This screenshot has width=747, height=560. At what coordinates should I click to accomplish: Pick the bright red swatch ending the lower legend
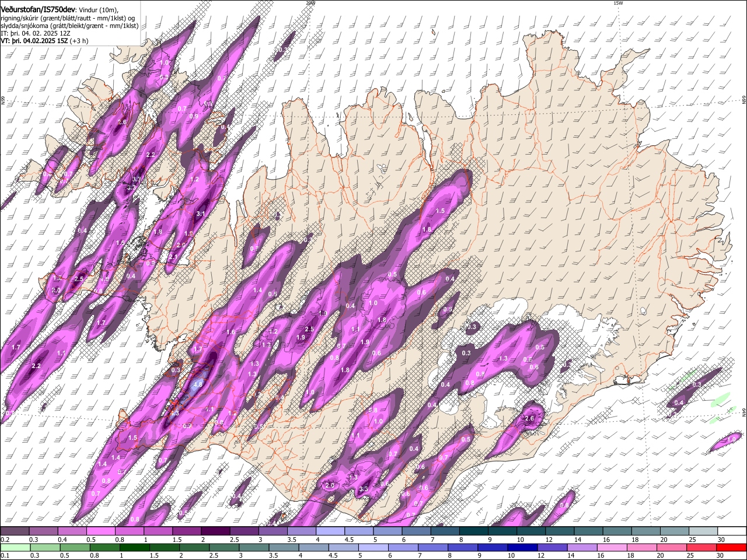pyautogui.click(x=731, y=548)
